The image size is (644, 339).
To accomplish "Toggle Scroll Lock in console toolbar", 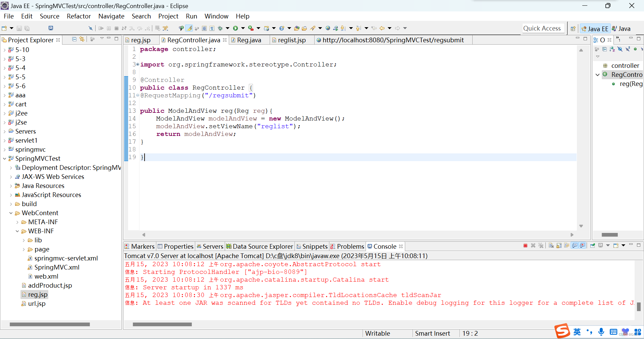I will [x=559, y=246].
